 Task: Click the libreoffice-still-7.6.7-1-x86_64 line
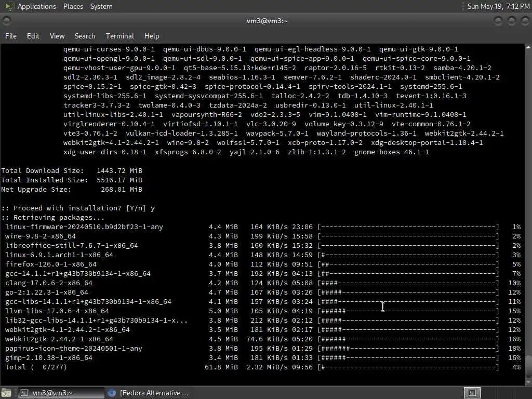(262, 246)
